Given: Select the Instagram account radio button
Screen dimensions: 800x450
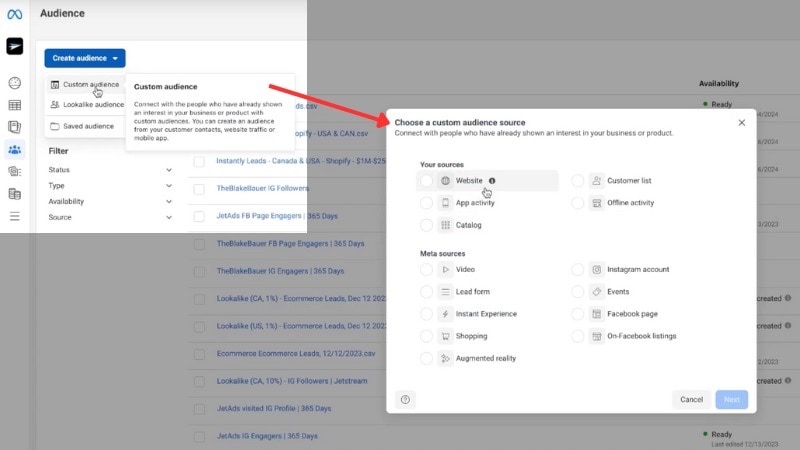Looking at the screenshot, I should tap(578, 269).
